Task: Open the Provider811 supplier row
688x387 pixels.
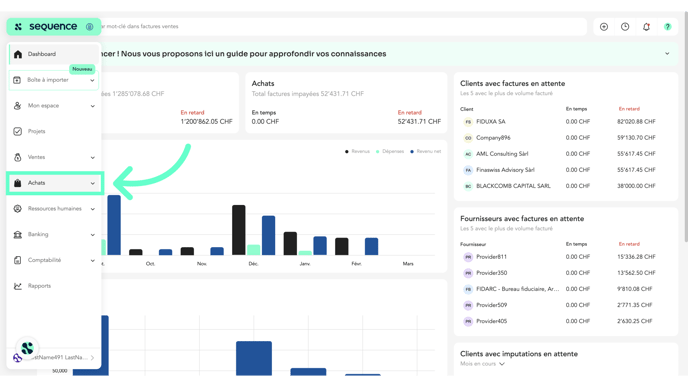Action: [x=566, y=257]
